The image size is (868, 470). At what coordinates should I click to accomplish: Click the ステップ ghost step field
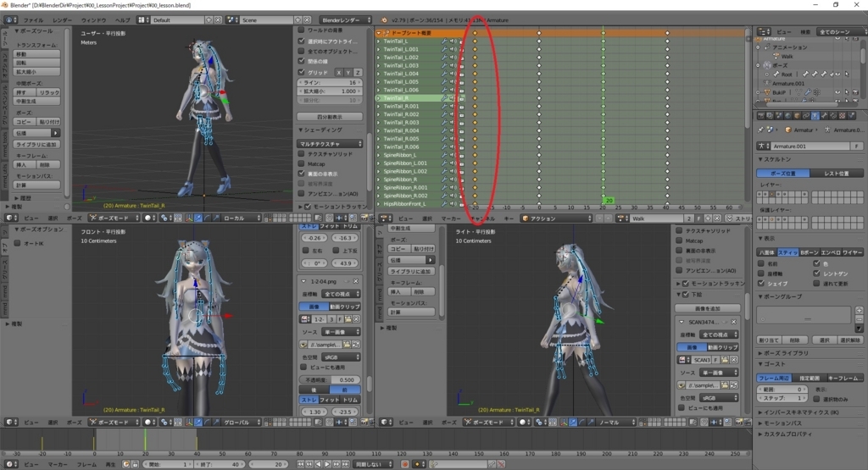(782, 398)
